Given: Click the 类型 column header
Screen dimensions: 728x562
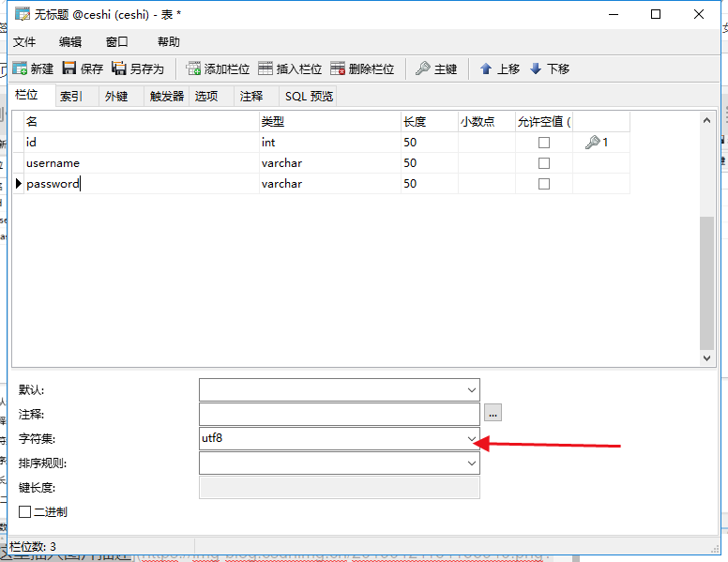Looking at the screenshot, I should coord(330,122).
